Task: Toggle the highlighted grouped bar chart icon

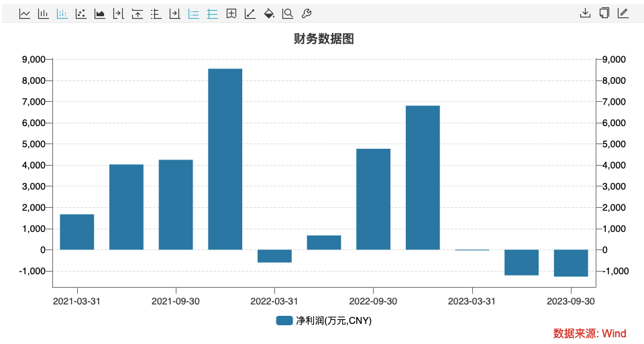Action: click(x=62, y=13)
